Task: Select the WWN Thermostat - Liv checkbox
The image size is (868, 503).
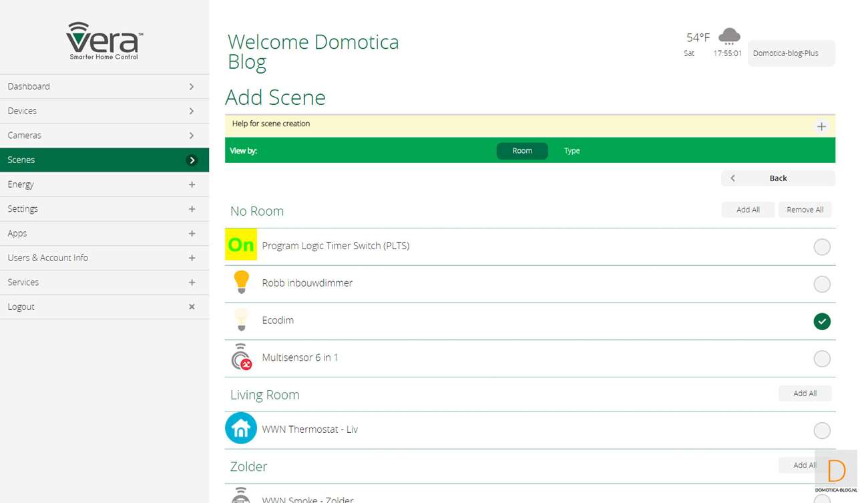Action: coord(822,431)
